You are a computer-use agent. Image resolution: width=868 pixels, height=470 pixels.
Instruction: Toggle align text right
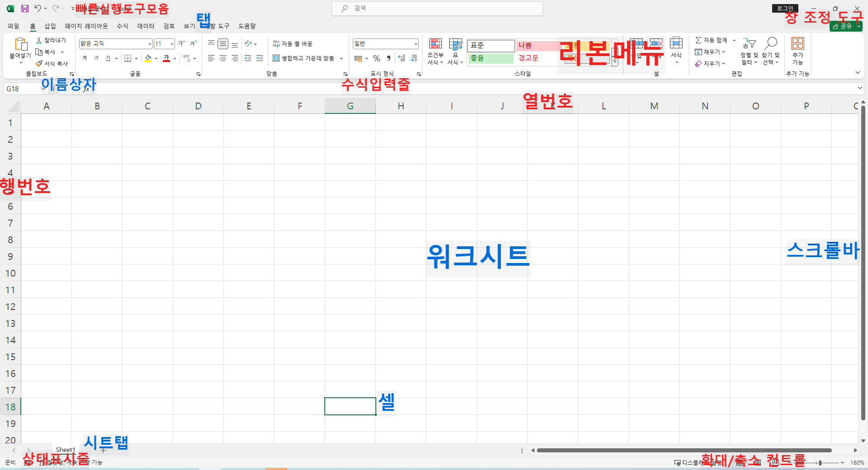pyautogui.click(x=235, y=58)
